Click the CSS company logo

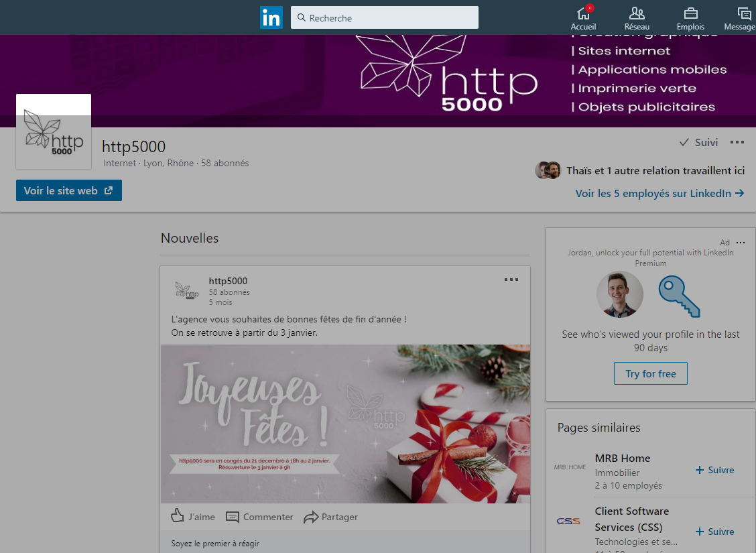coord(568,521)
